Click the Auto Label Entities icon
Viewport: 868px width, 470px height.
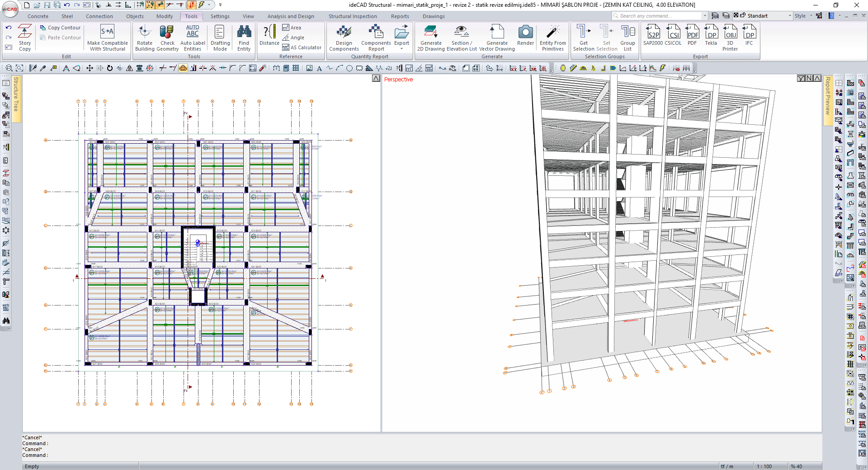click(x=193, y=38)
